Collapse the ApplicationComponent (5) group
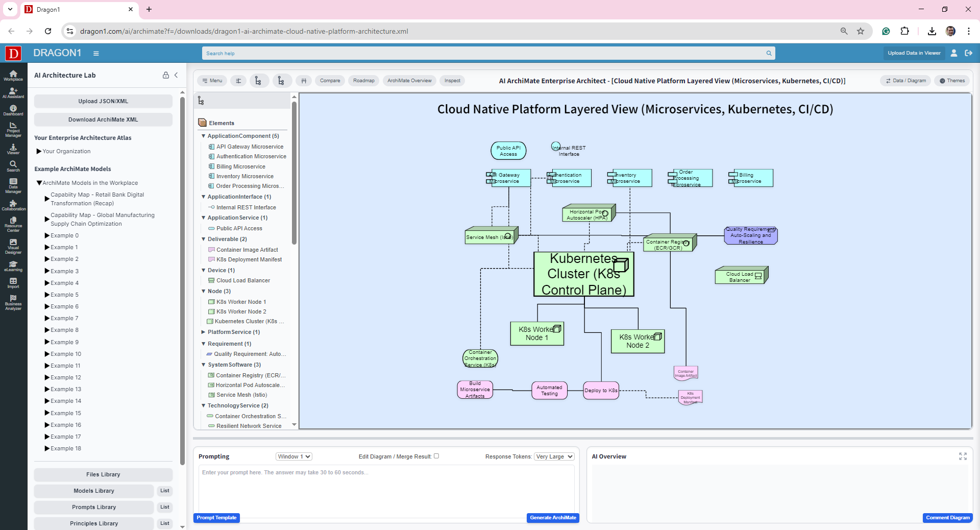The image size is (980, 530). pos(203,136)
